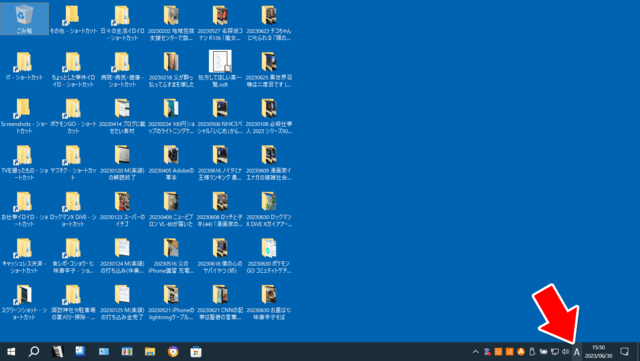This screenshot has height=361, width=640.
Task: Open the Windows Start menu
Action: [x=11, y=352]
